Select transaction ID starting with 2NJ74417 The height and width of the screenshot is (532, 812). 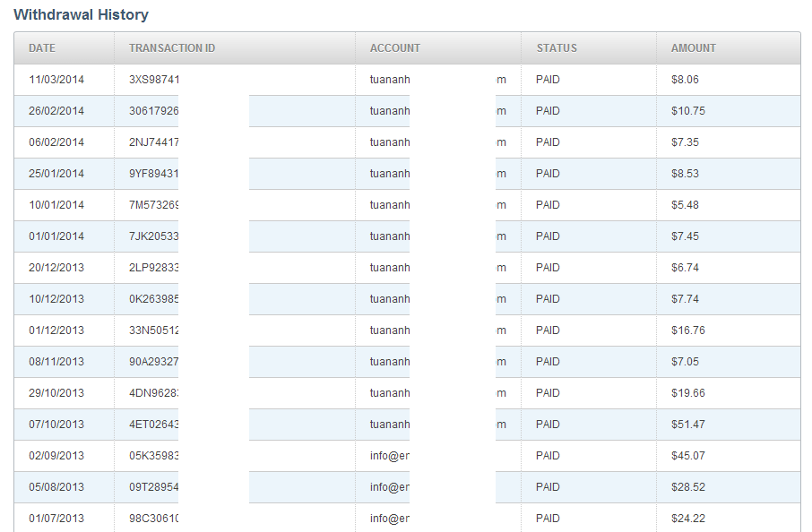(x=154, y=142)
